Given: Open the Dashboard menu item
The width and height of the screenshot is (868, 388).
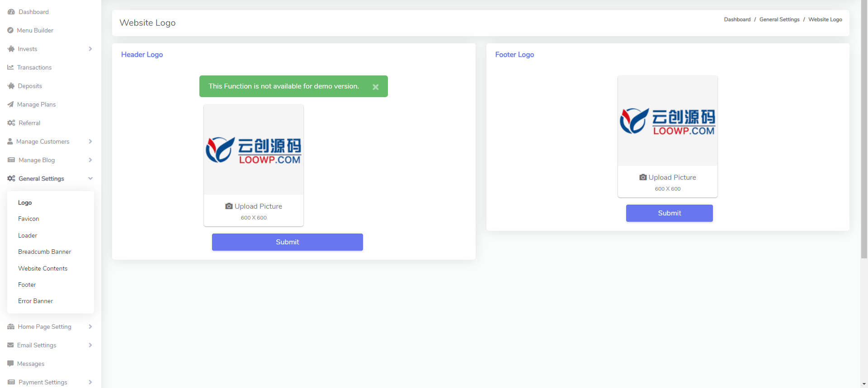Looking at the screenshot, I should (33, 12).
